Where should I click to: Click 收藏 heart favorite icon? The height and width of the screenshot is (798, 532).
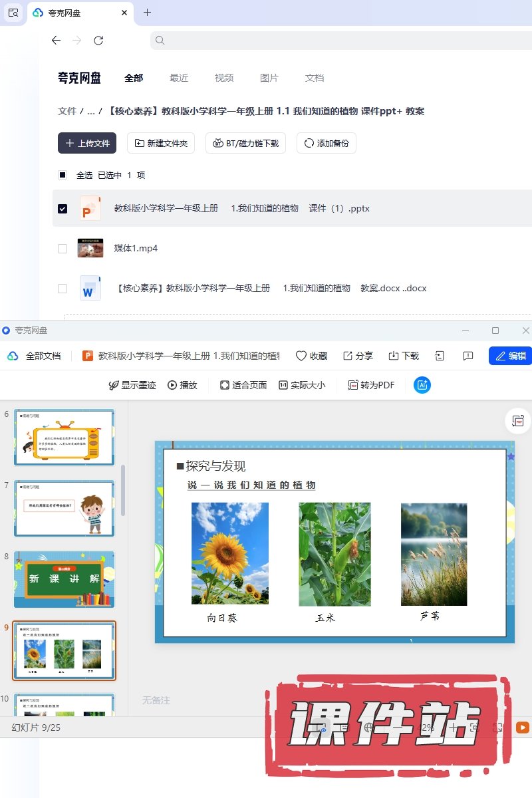tap(301, 356)
